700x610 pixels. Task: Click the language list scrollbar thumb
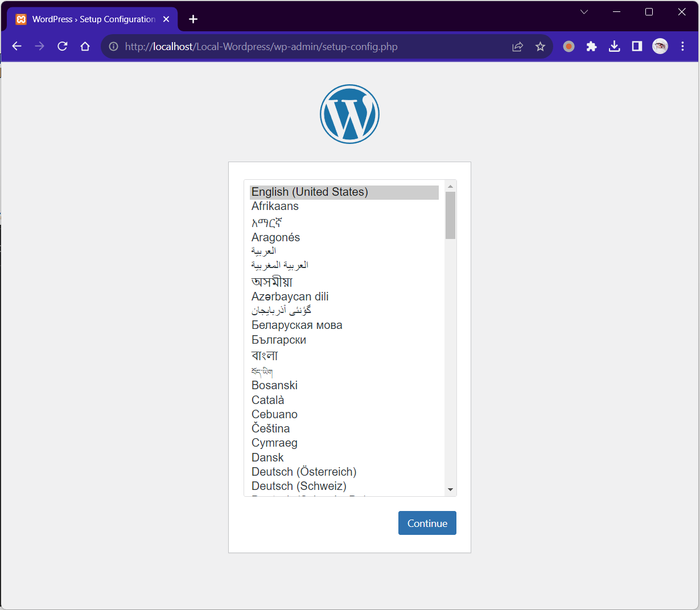click(450, 215)
